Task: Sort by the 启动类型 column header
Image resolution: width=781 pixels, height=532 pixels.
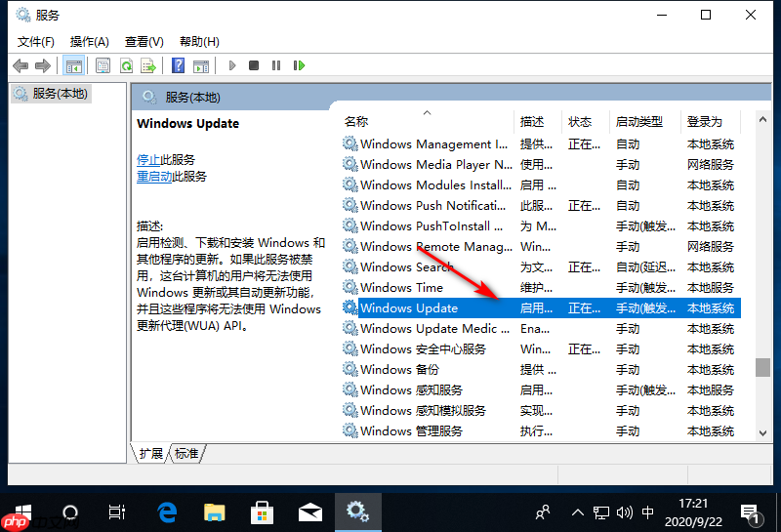Action: tap(645, 122)
